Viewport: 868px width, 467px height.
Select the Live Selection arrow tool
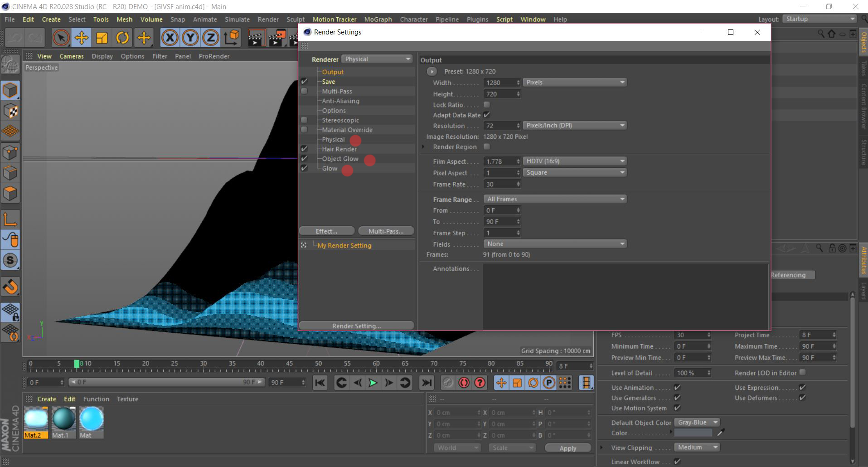click(61, 38)
